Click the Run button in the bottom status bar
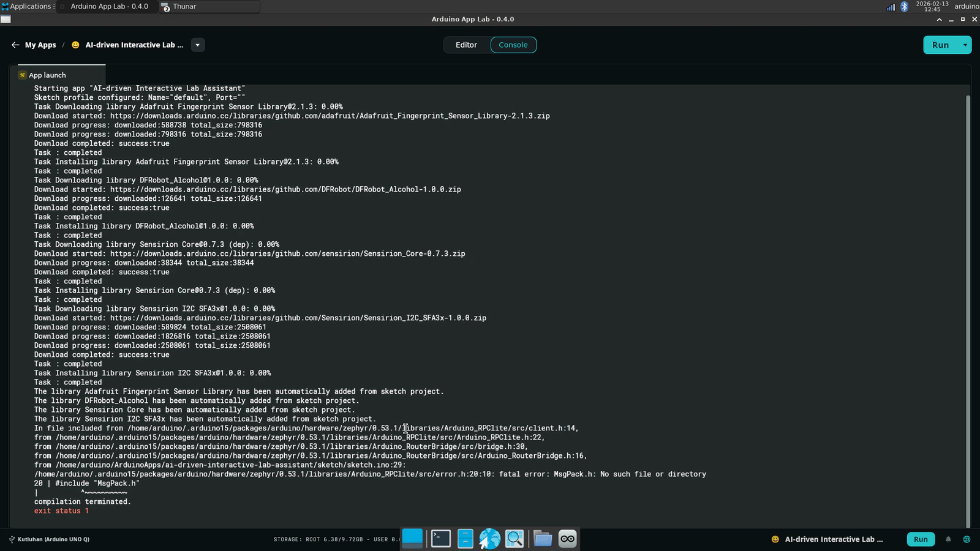980x551 pixels. tap(921, 539)
